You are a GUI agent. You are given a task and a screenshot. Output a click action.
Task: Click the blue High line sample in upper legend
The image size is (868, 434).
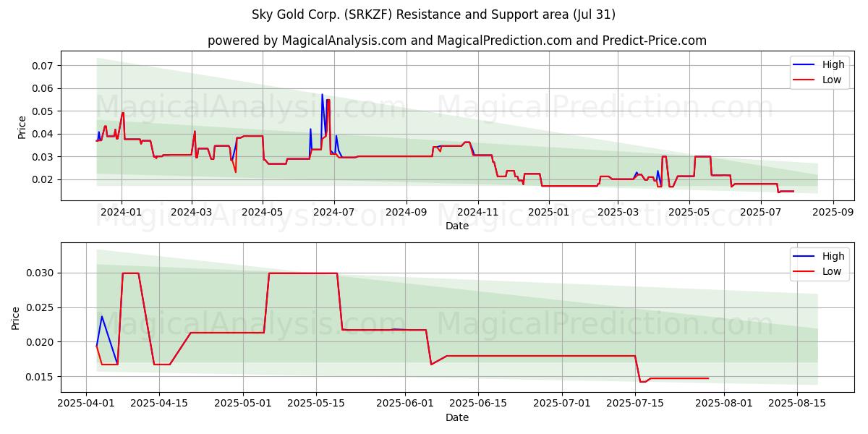[x=804, y=65]
